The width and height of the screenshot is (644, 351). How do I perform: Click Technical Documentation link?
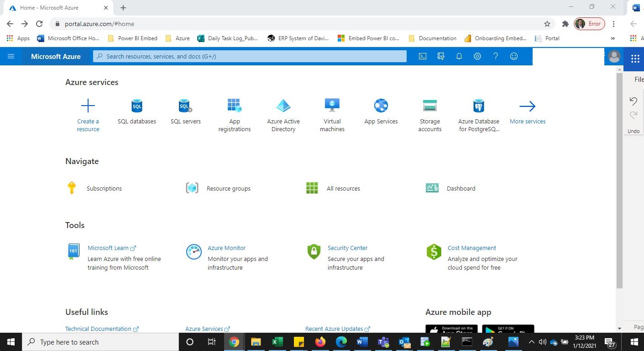coord(102,329)
